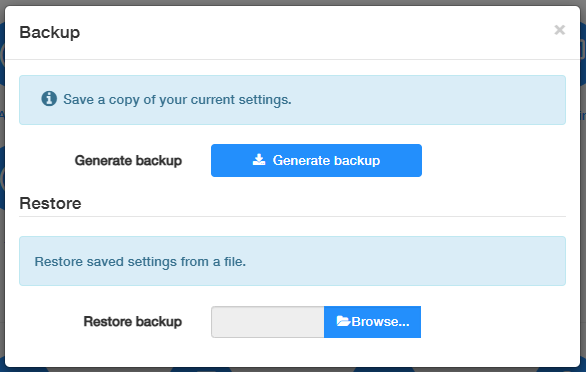The height and width of the screenshot is (372, 586).
Task: Click 'Restore saved settings from a file.' text
Action: pos(140,261)
